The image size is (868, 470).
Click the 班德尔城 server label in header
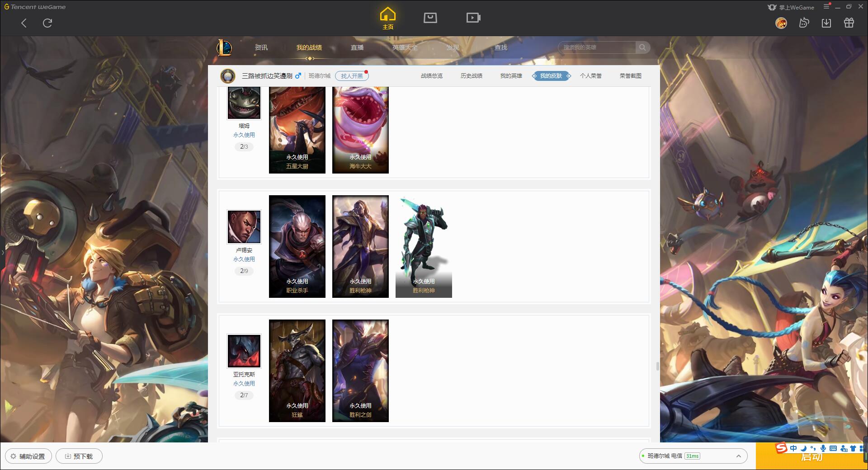[x=320, y=76]
